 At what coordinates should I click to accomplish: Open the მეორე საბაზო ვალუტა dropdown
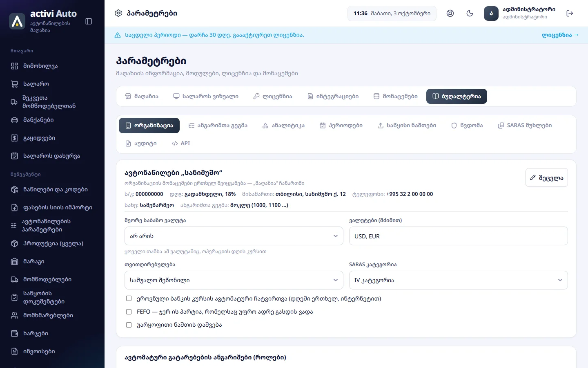(x=234, y=236)
